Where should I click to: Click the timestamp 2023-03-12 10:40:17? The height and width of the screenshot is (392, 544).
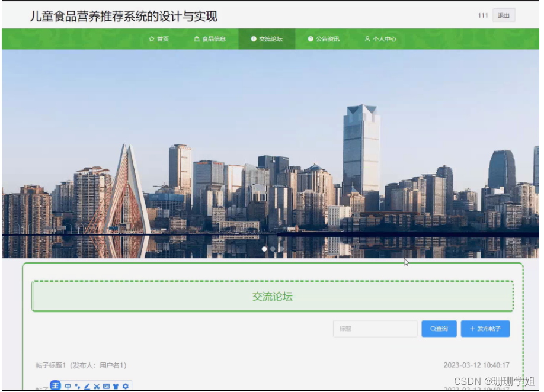pos(476,365)
